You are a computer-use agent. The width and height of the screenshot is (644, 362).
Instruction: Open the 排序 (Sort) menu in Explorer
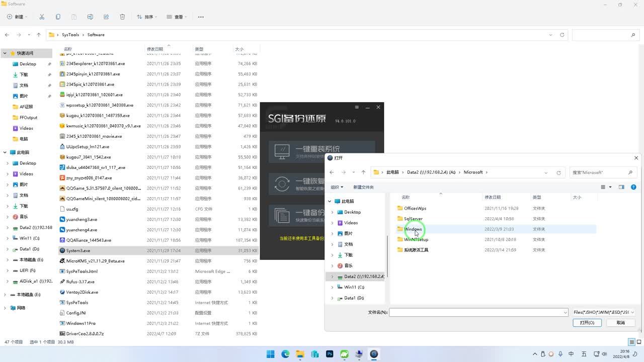147,17
